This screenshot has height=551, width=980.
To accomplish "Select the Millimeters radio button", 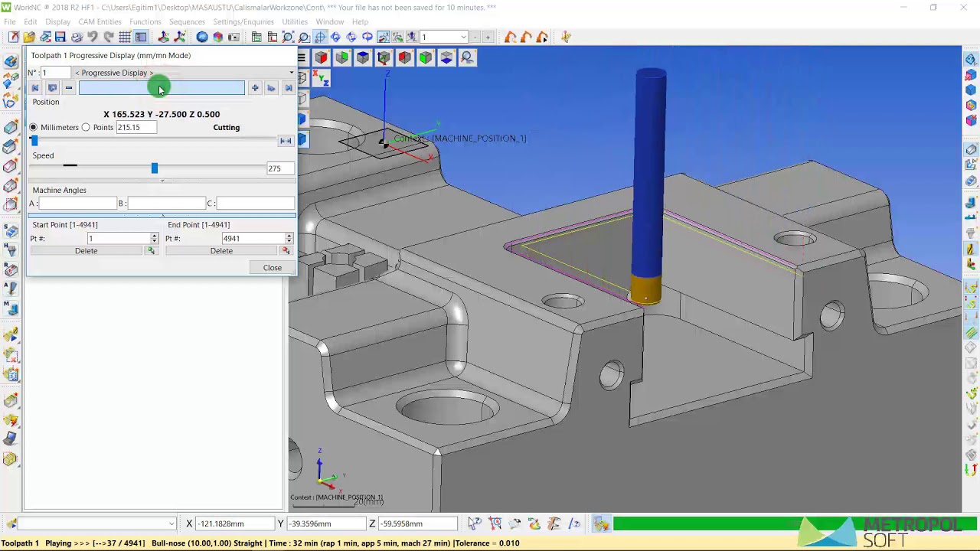I will 34,128.
